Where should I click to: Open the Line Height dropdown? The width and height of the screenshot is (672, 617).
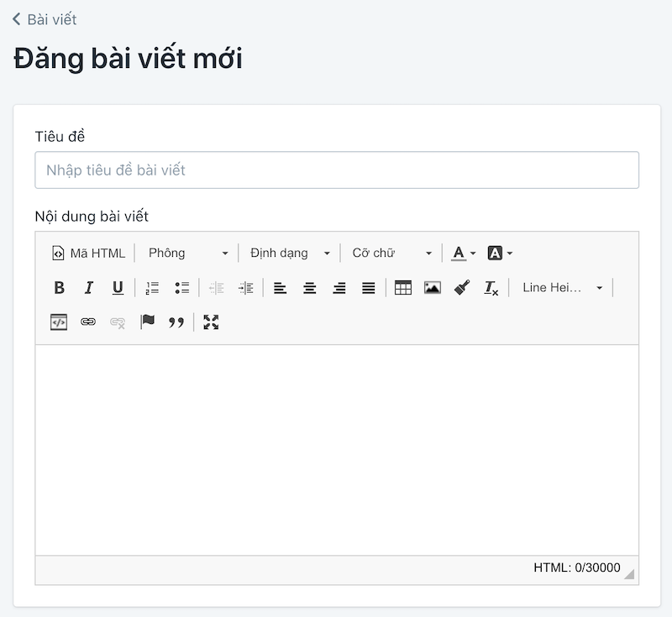tap(563, 287)
